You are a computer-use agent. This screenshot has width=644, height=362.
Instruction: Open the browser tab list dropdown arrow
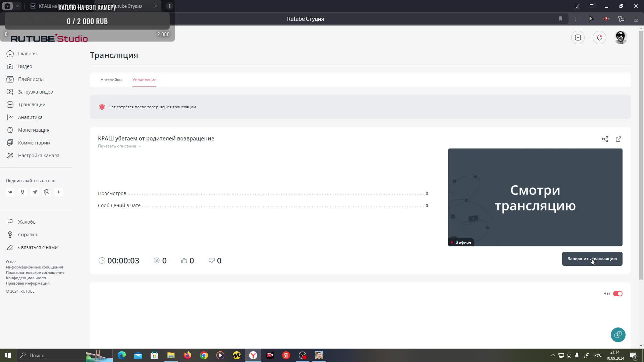pyautogui.click(x=17, y=6)
